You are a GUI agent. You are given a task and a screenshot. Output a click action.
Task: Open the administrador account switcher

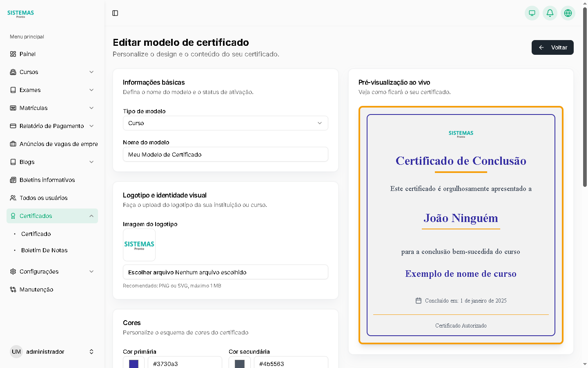click(91, 352)
